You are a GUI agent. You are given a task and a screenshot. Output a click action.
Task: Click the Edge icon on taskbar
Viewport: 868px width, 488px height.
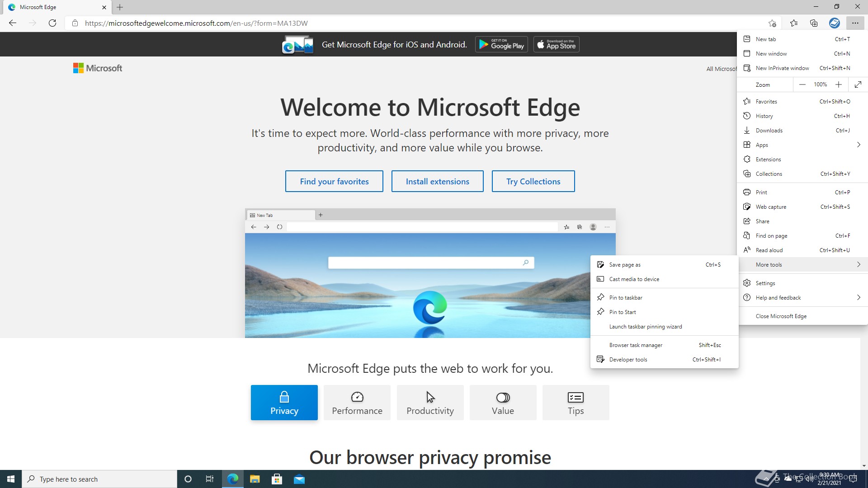[x=233, y=479]
